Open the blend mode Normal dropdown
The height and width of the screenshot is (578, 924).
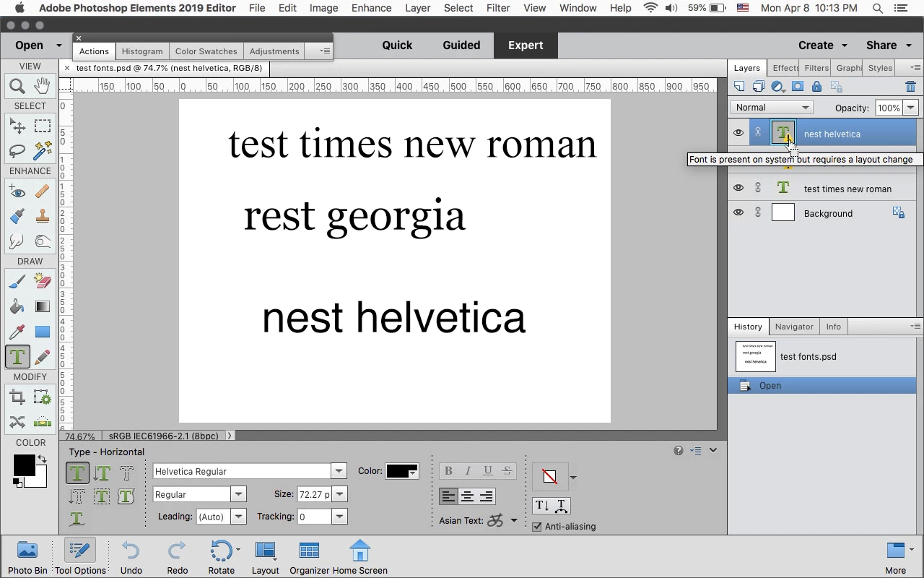click(x=772, y=108)
